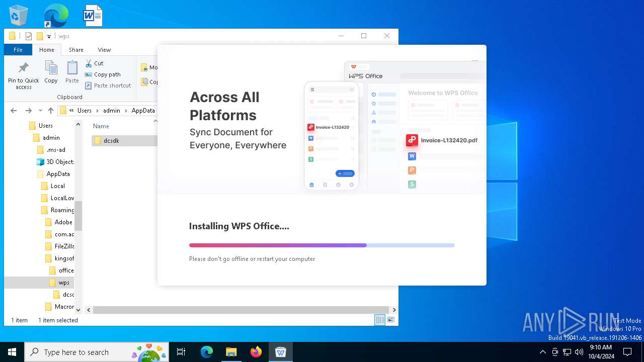This screenshot has width=644, height=362.
Task: Click the installation progress bar
Action: tap(322, 245)
